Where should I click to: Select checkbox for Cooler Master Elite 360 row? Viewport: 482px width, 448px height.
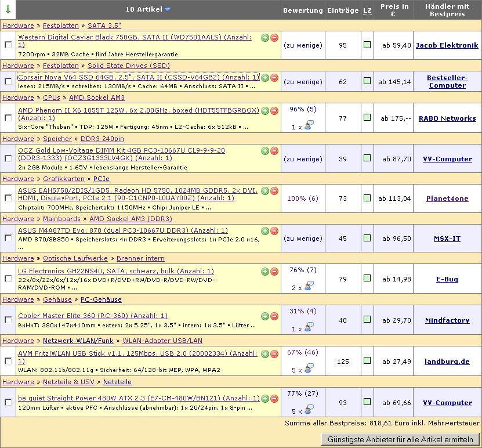8,320
